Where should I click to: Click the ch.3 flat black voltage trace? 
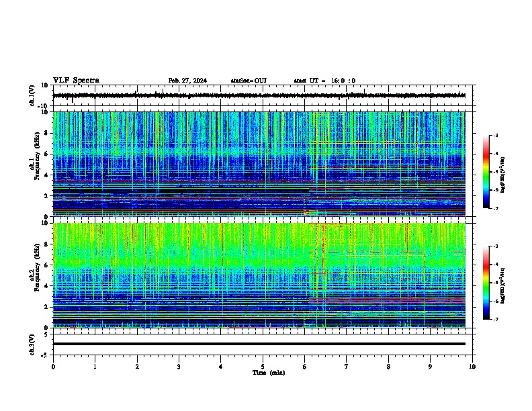[x=259, y=344]
